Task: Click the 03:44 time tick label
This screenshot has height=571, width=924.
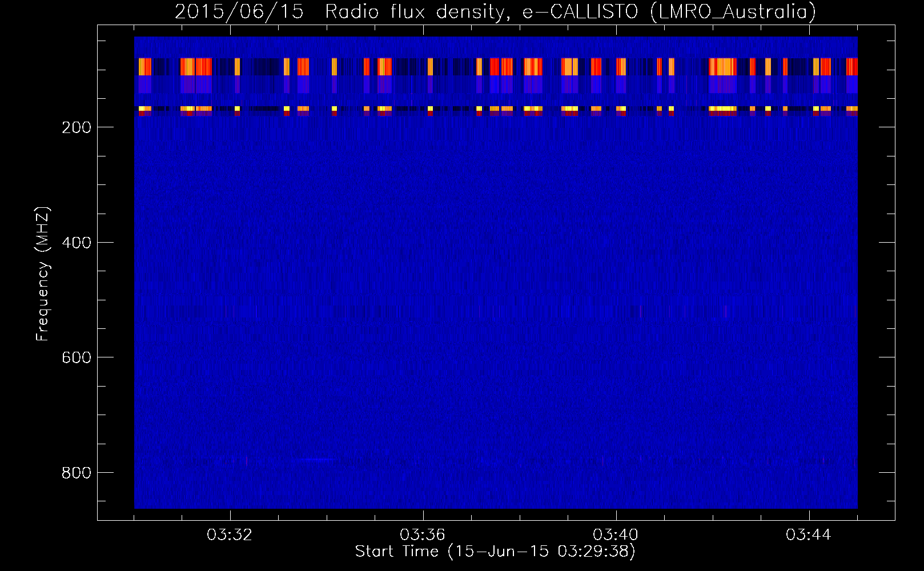Action: point(809,535)
